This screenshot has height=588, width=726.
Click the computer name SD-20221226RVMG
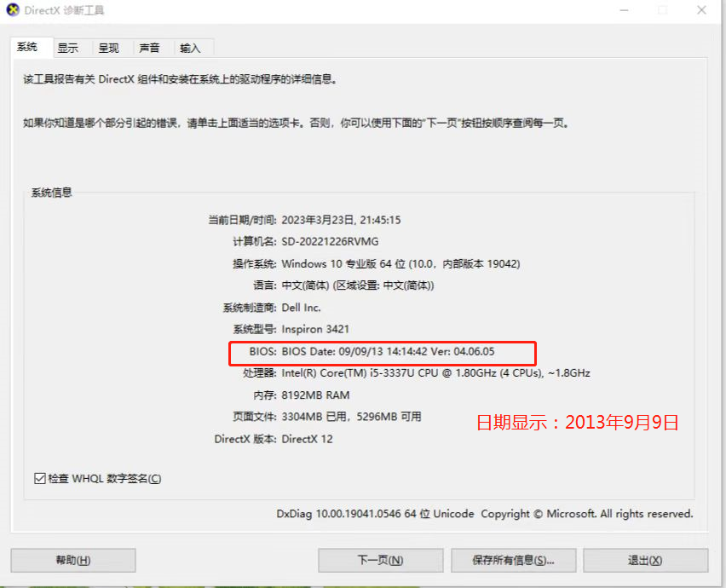330,242
